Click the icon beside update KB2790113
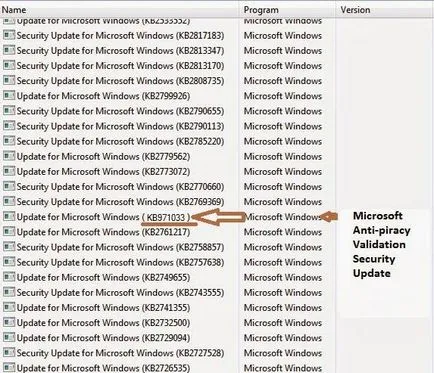434x373 pixels. tap(9, 126)
